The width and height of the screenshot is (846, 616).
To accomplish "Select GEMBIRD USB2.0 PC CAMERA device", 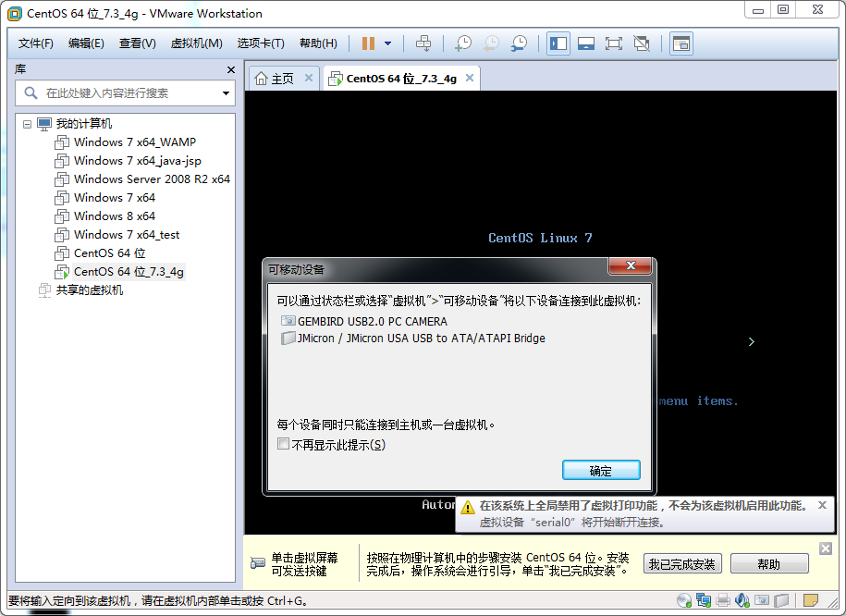I will tap(364, 322).
